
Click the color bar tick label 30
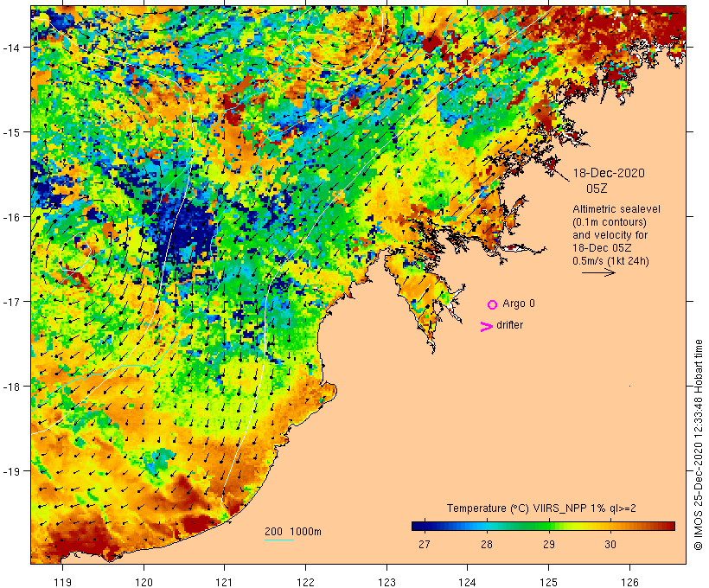610,545
